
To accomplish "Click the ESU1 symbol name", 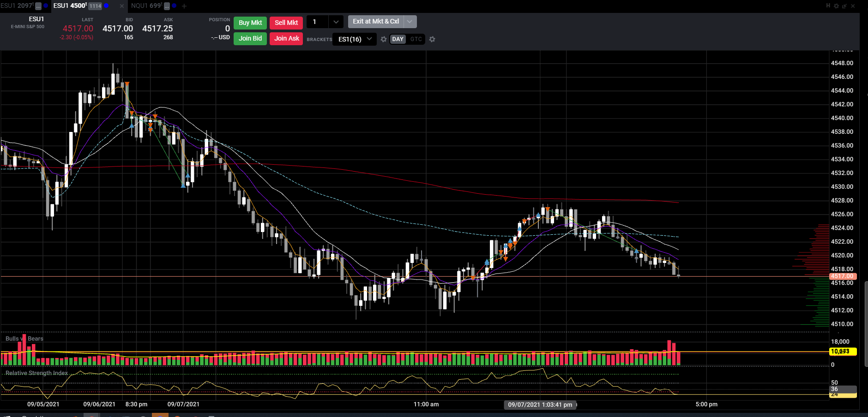I will pos(36,19).
